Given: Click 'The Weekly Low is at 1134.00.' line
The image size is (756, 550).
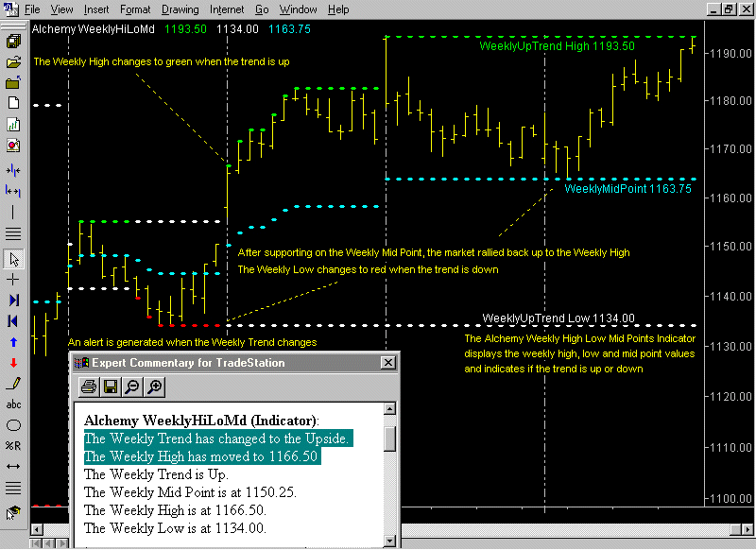Looking at the screenshot, I should tap(175, 528).
